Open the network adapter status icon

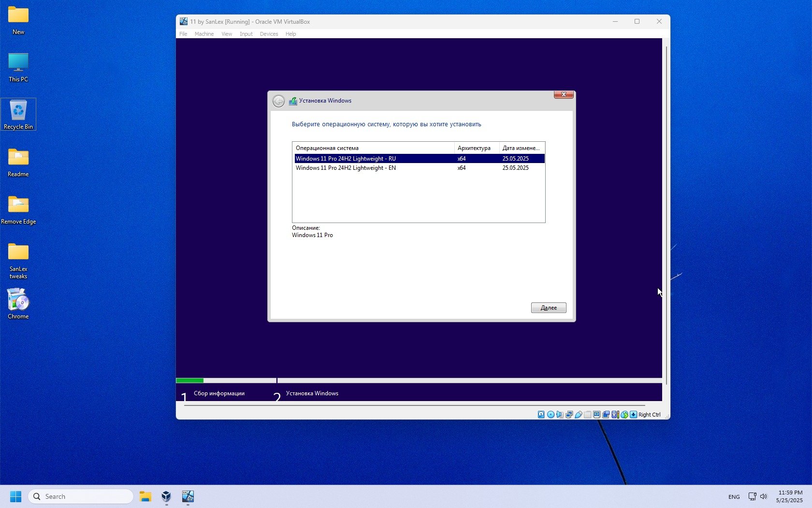point(569,415)
